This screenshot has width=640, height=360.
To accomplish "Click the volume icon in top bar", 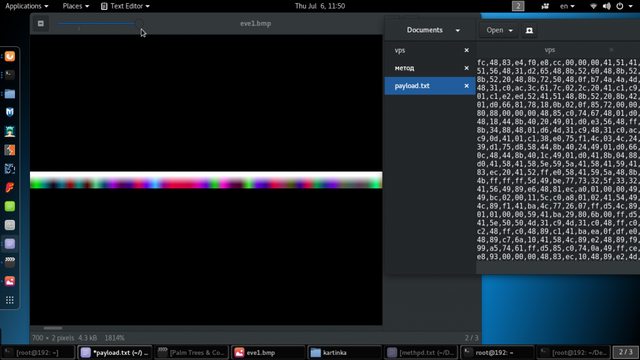I will point(607,6).
